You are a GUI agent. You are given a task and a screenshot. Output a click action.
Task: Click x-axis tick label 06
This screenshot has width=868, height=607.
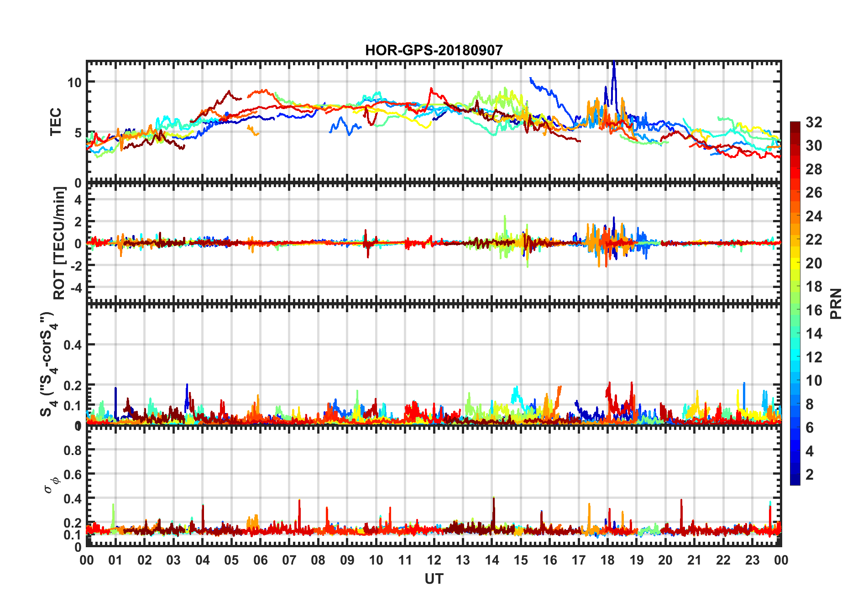click(260, 560)
